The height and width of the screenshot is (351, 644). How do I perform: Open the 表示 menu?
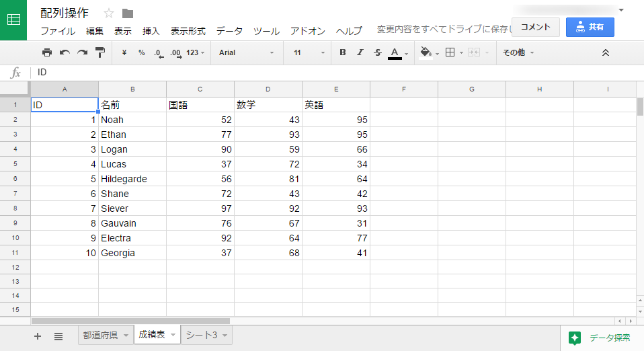[x=122, y=31]
